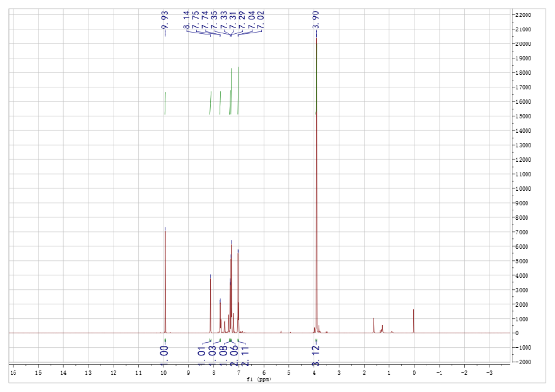The width and height of the screenshot is (555, 392).
Task: Click the f1 (ppm) axis title
Action: coord(259,379)
